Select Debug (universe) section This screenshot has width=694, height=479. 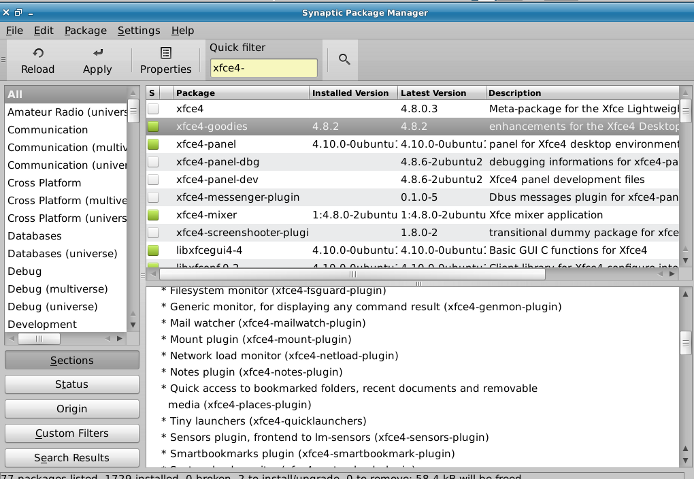pyautogui.click(x=66, y=307)
